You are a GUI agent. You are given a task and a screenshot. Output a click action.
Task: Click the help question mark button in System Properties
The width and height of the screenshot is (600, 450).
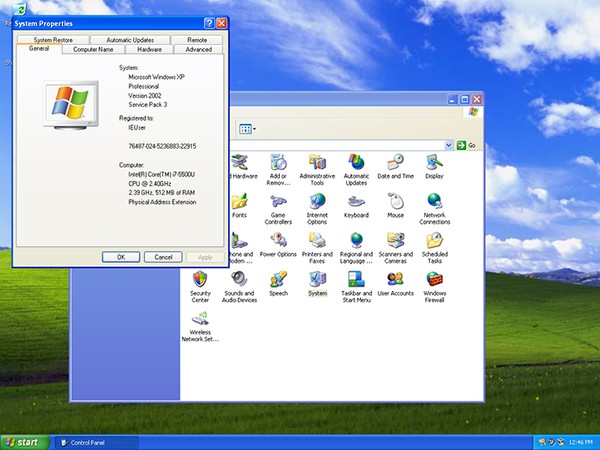(x=209, y=23)
